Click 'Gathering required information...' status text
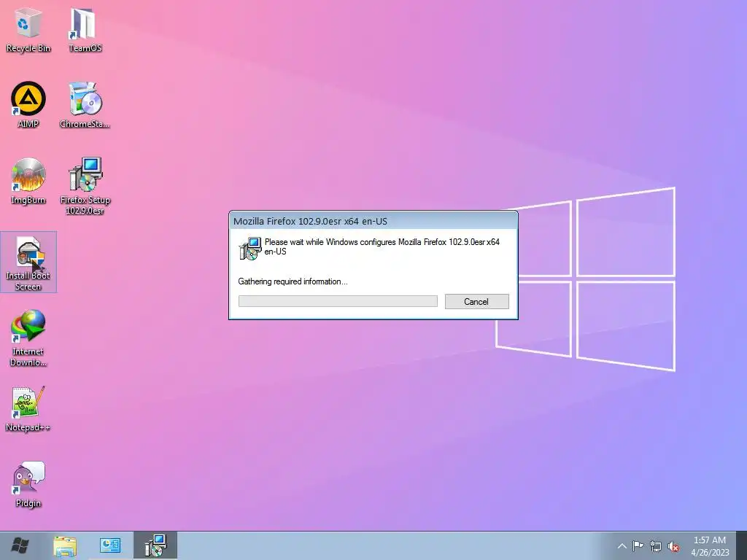This screenshot has height=560, width=747. [x=293, y=281]
